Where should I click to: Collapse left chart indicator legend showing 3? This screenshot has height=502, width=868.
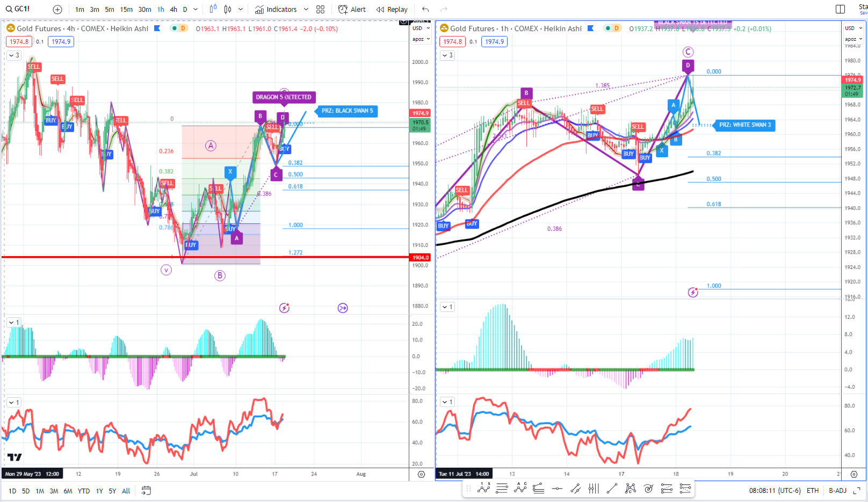[14, 55]
